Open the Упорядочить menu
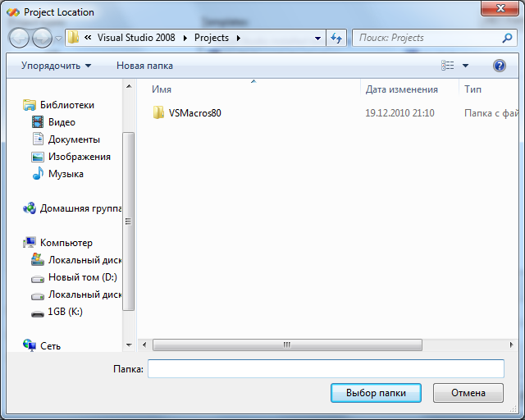Viewport: 525px width, 420px height. point(57,66)
